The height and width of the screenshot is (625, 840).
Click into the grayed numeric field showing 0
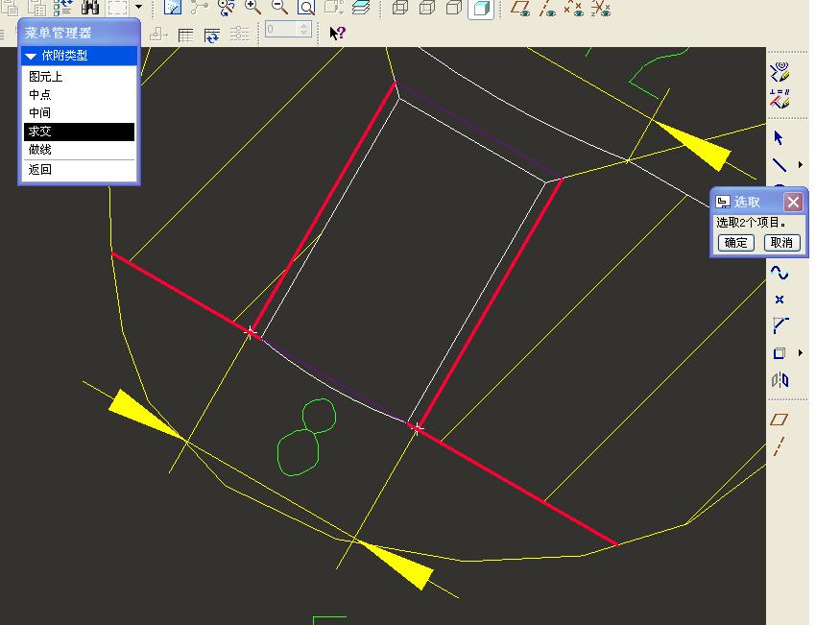(x=281, y=30)
